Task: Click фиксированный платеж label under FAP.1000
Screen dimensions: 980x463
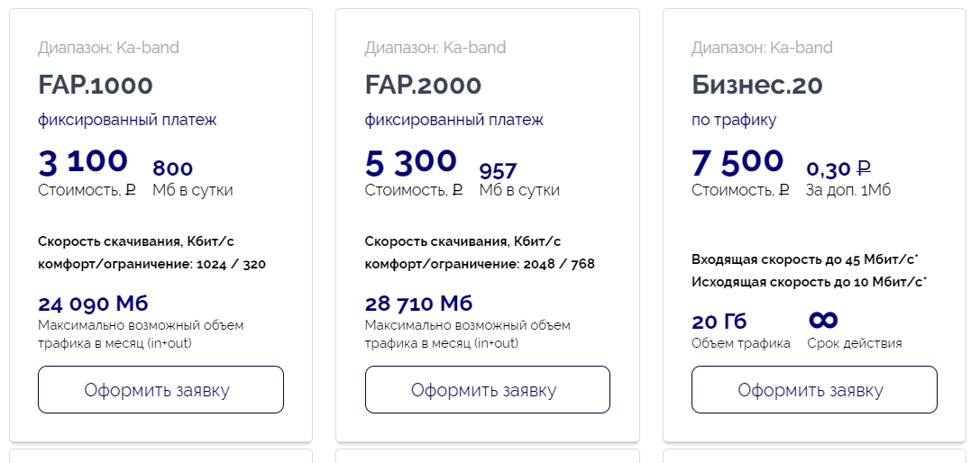Action: (x=127, y=120)
